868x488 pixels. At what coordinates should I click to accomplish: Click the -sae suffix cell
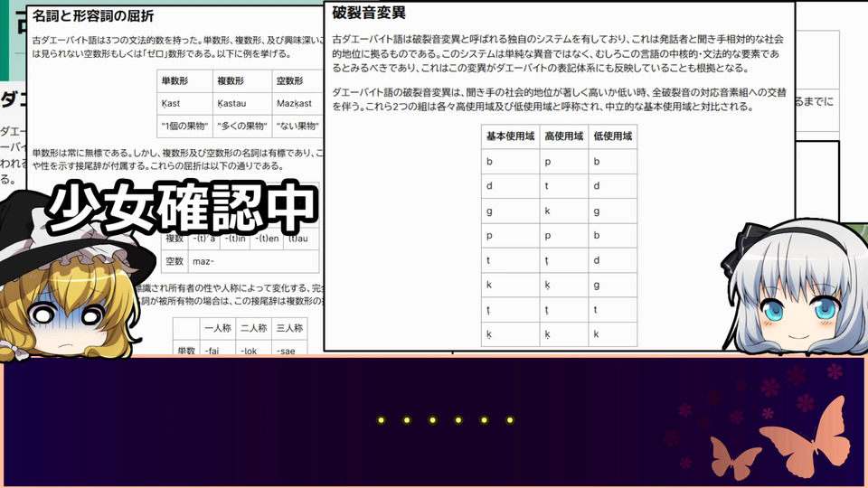point(289,349)
